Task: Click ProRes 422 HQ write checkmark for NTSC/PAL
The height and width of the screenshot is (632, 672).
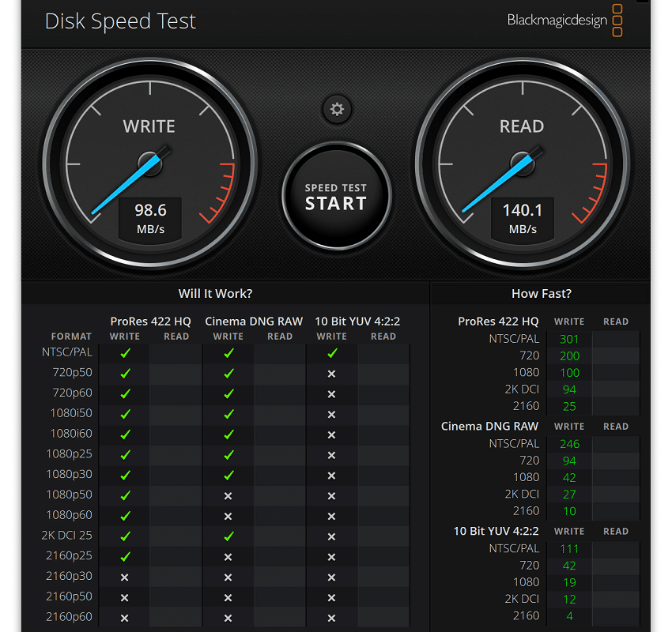Action: click(x=125, y=353)
